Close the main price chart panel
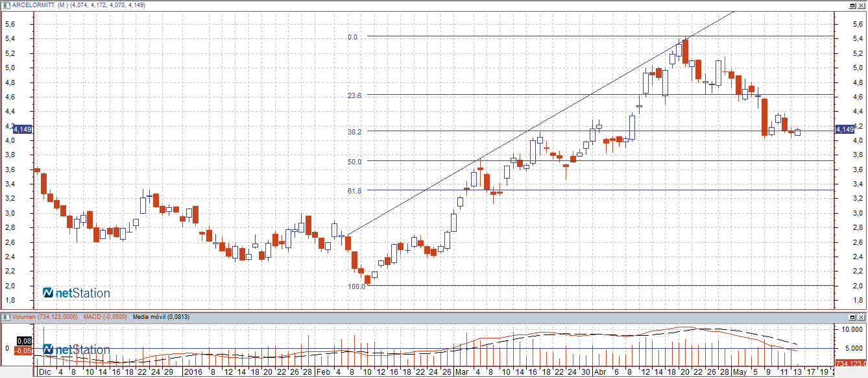The width and height of the screenshot is (868, 378). point(862,5)
